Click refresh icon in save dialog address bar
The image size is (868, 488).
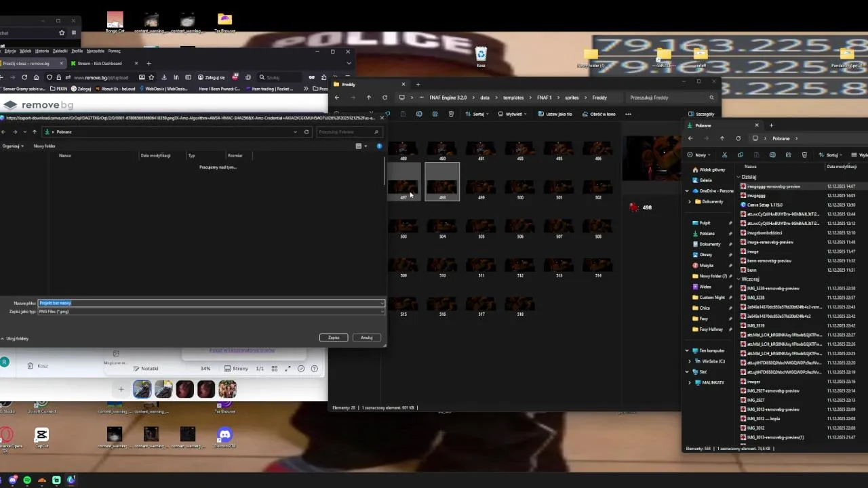point(307,132)
